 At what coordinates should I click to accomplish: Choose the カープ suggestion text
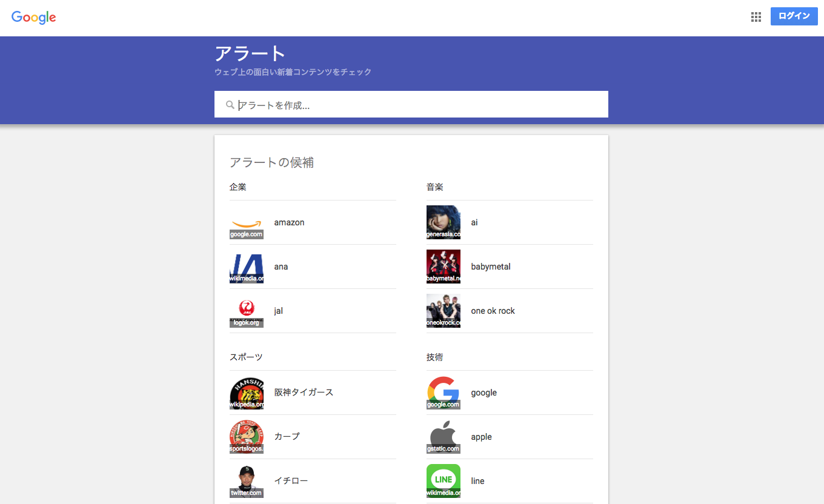tap(287, 437)
